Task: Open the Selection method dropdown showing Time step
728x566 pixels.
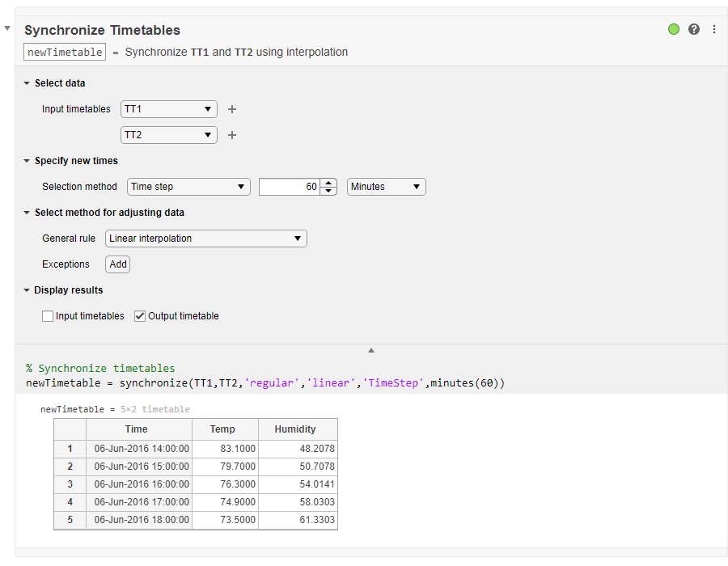Action: click(x=188, y=187)
